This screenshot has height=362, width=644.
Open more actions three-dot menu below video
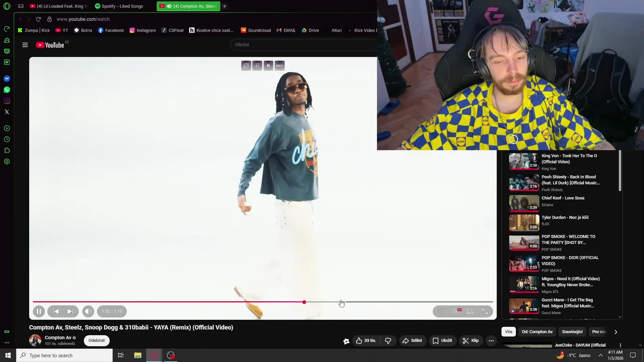pyautogui.click(x=491, y=340)
